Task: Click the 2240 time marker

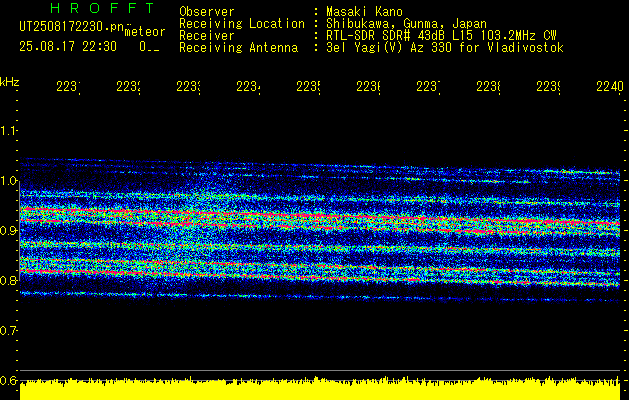Action: click(610, 86)
